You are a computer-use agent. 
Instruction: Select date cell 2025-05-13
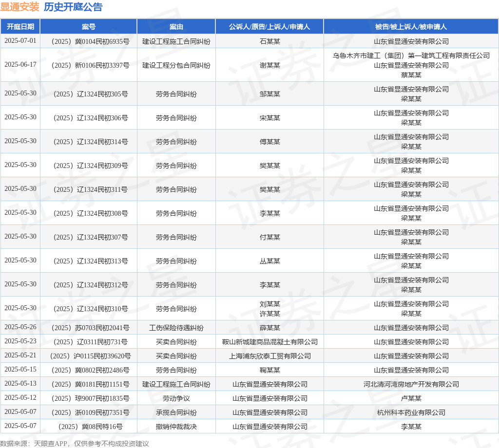(x=20, y=384)
